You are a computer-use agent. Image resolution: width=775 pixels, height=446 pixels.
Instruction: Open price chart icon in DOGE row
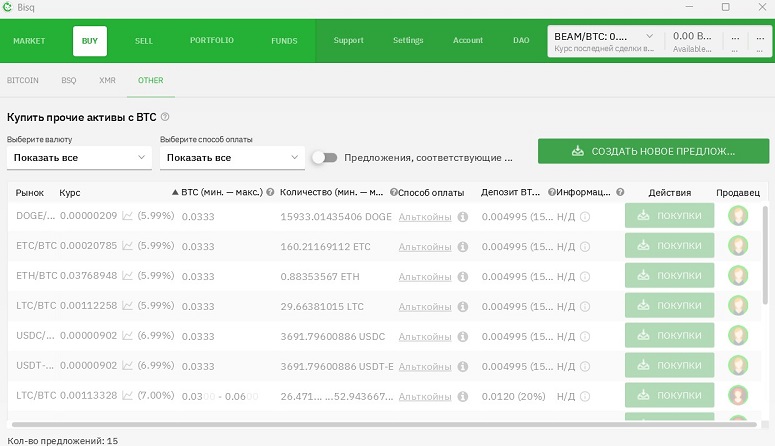pos(128,216)
